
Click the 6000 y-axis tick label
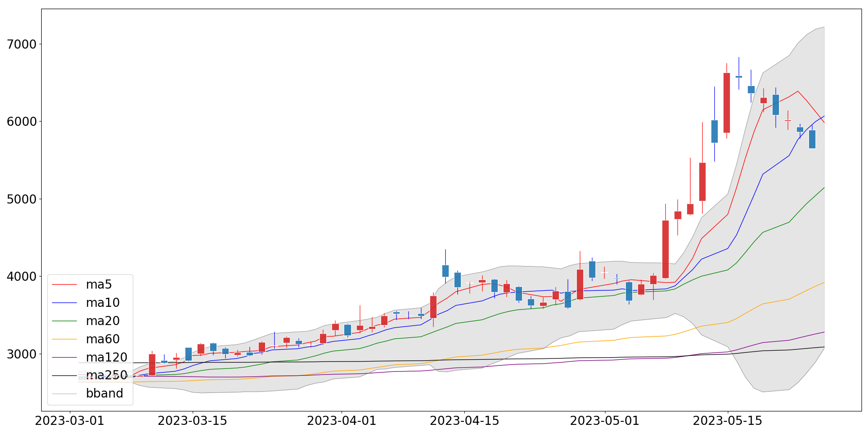(22, 122)
